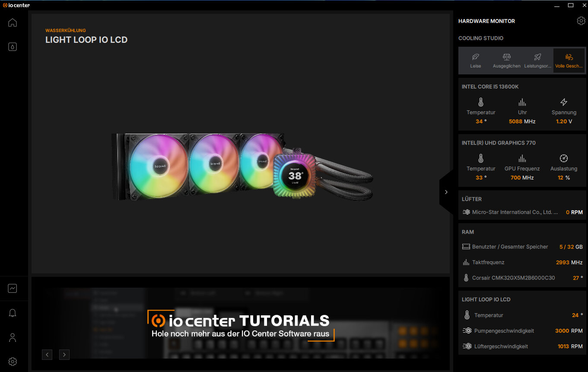Click the thermometer icon beside Corsair CMK32GX5M2B6000C30
Viewport: 588px width, 372px height.
466,278
